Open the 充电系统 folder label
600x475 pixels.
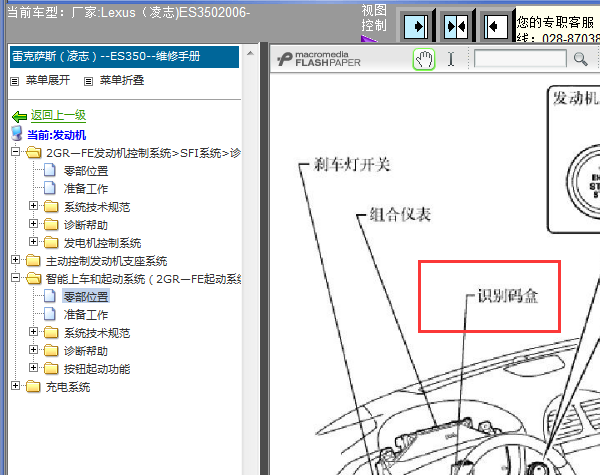[x=68, y=387]
